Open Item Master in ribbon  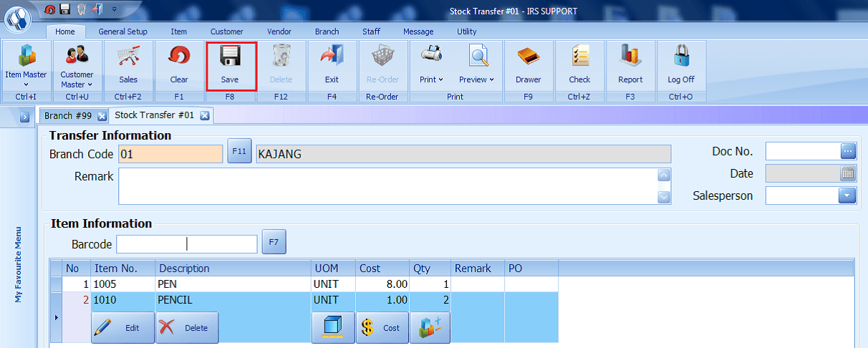[26, 65]
